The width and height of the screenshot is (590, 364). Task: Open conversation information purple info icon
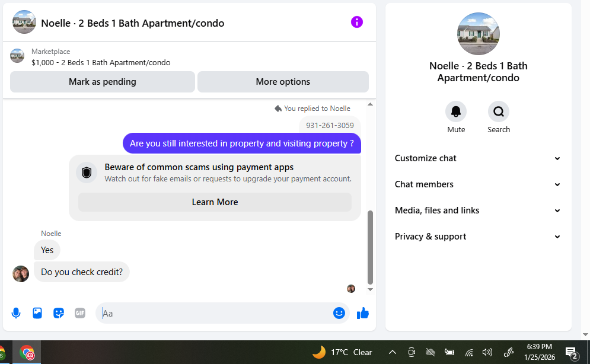click(357, 22)
